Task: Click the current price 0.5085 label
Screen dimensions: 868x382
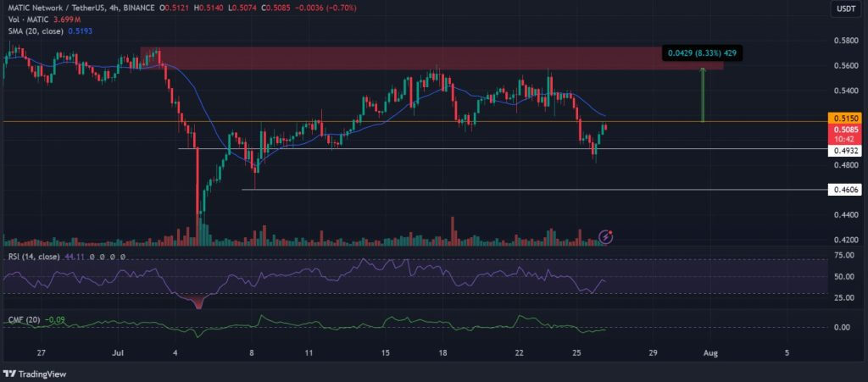Action: [844, 130]
